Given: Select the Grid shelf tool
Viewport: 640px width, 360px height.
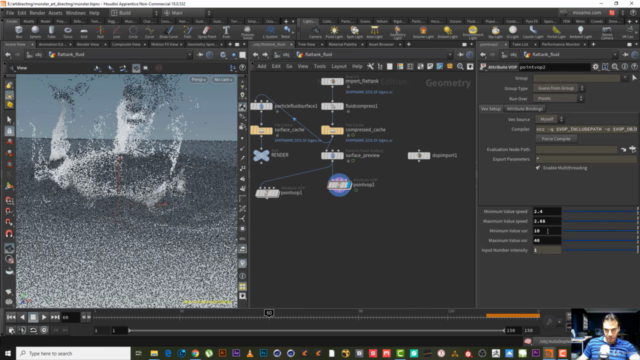Looking at the screenshot, I should tap(84, 31).
